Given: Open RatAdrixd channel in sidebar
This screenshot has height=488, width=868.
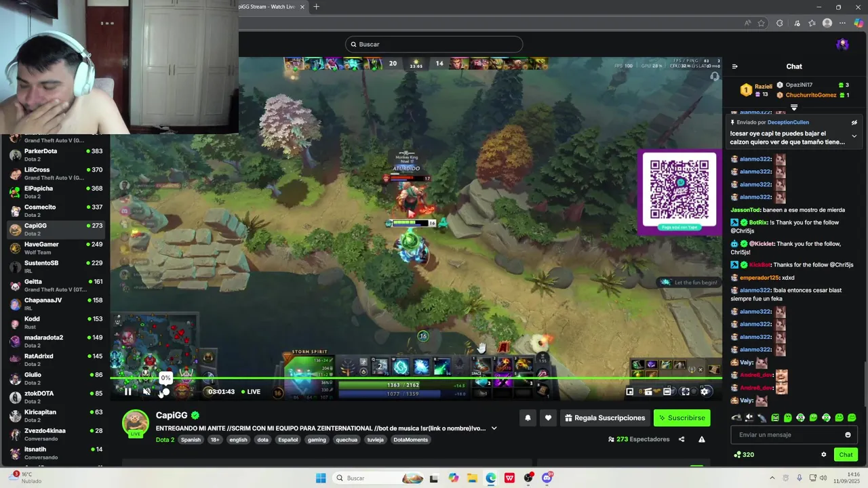Looking at the screenshot, I should pos(55,360).
